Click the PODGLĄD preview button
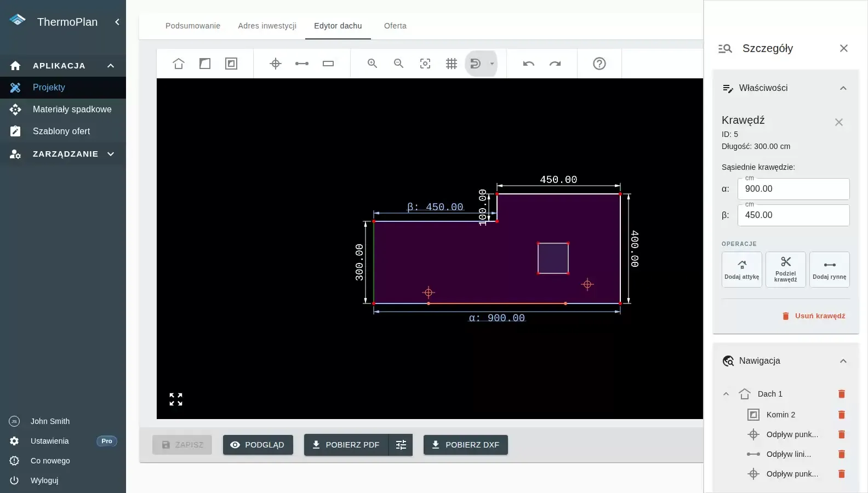The height and width of the screenshot is (493, 868). (258, 445)
